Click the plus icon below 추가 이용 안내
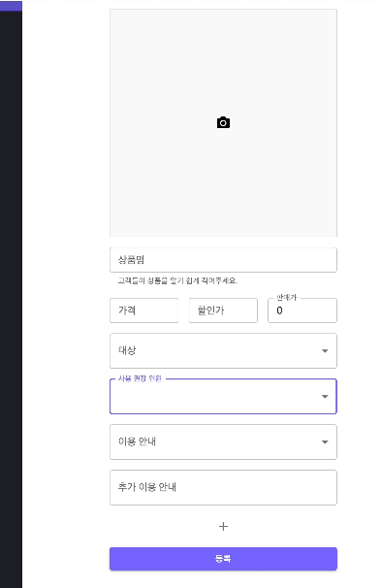 (223, 527)
